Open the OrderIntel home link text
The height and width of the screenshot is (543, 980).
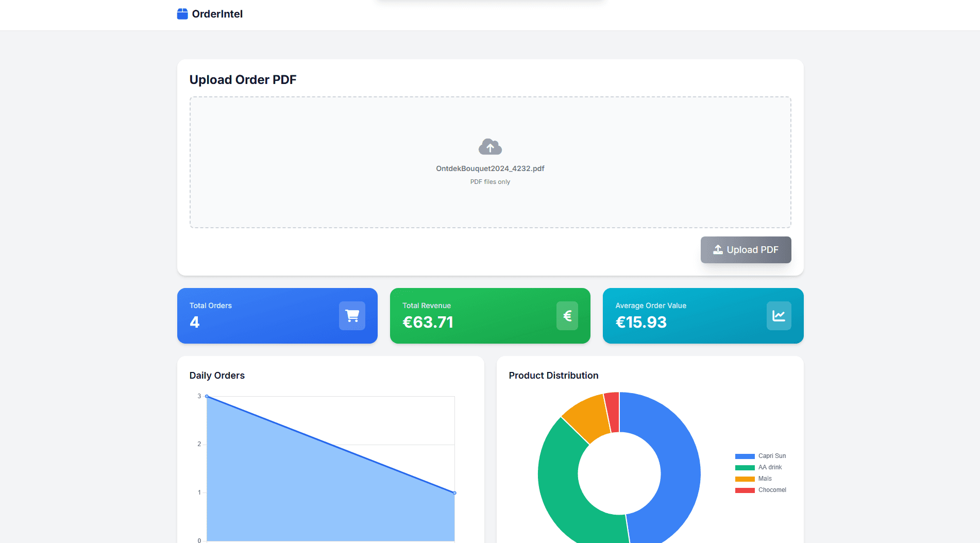tap(217, 14)
